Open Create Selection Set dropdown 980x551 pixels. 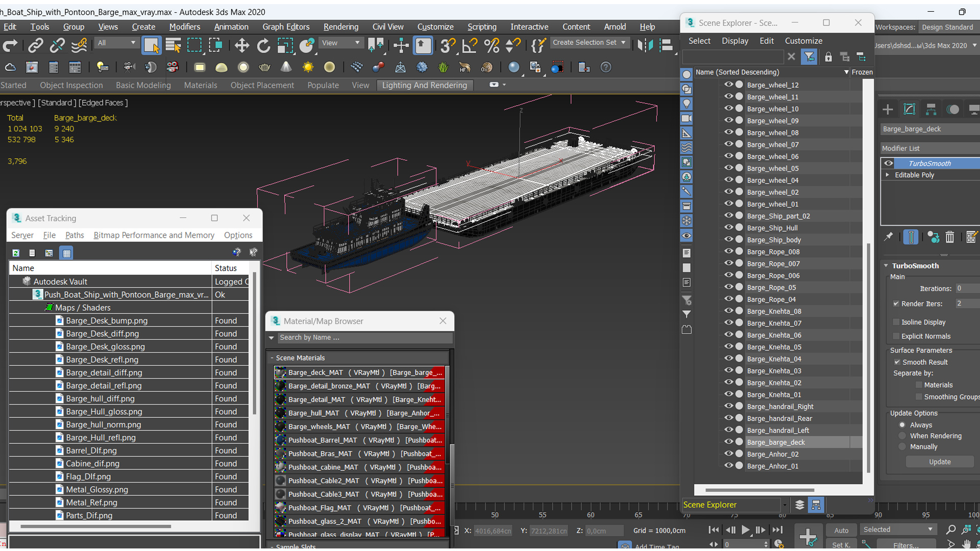click(590, 43)
